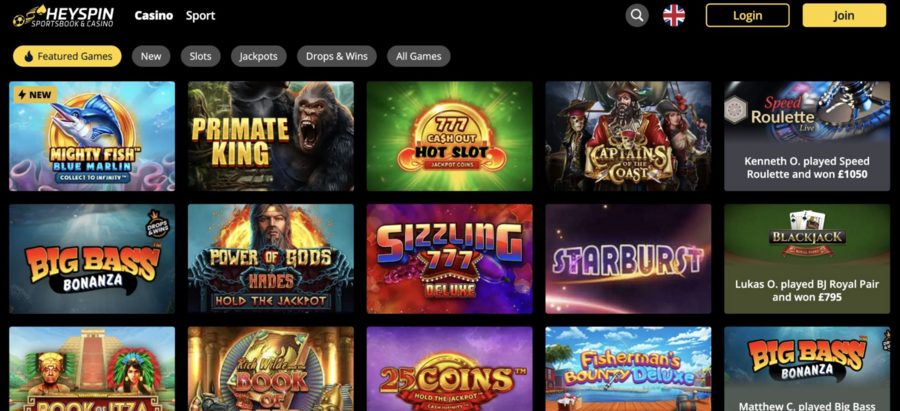Screen dimensions: 900x411
Task: Switch to the Sport section
Action: [200, 15]
